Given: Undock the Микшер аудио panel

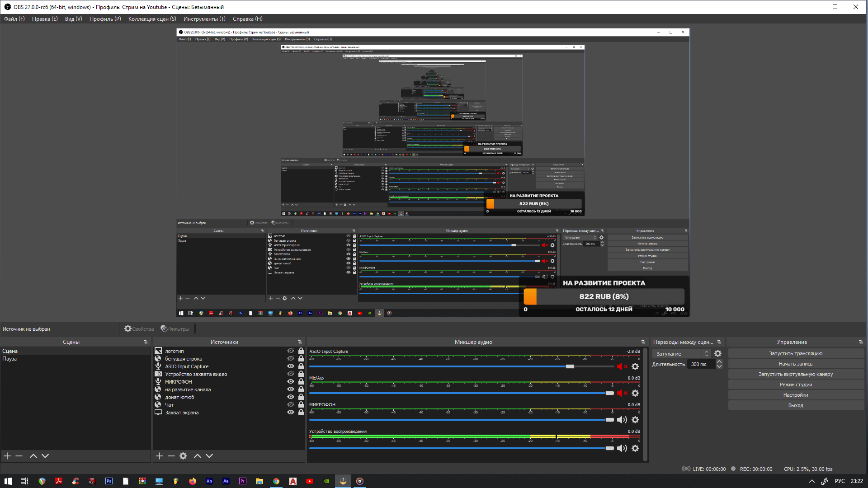Looking at the screenshot, I should click(643, 342).
